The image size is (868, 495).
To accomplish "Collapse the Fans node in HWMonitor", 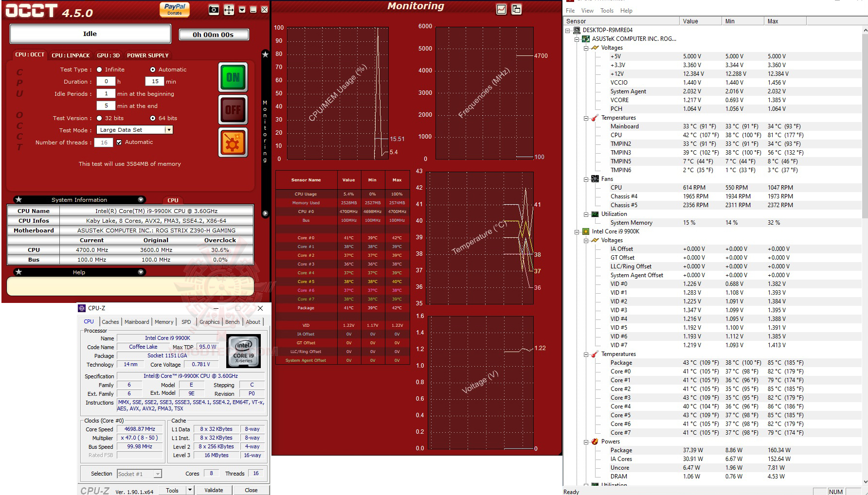I will 586,179.
